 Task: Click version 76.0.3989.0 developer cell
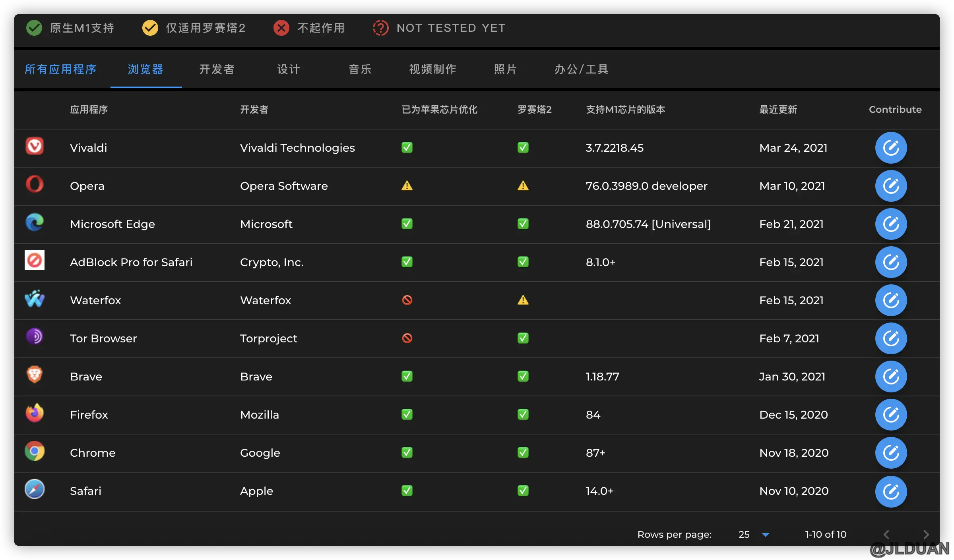coord(647,186)
